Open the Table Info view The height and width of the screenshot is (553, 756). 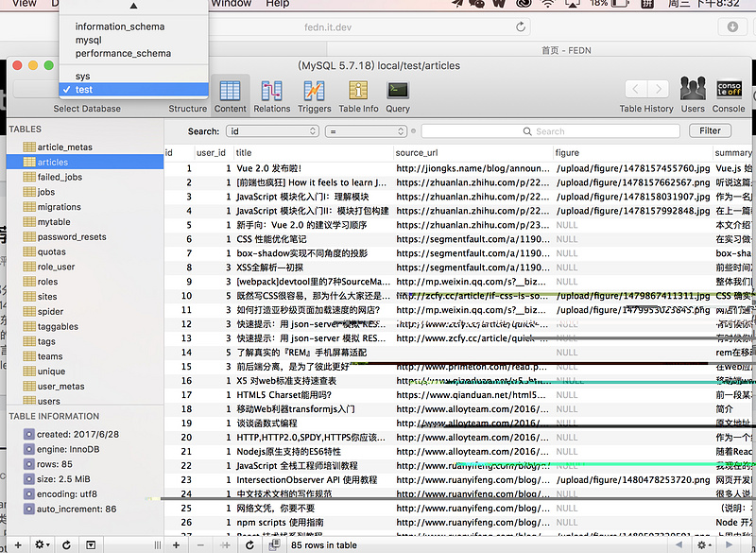click(358, 96)
